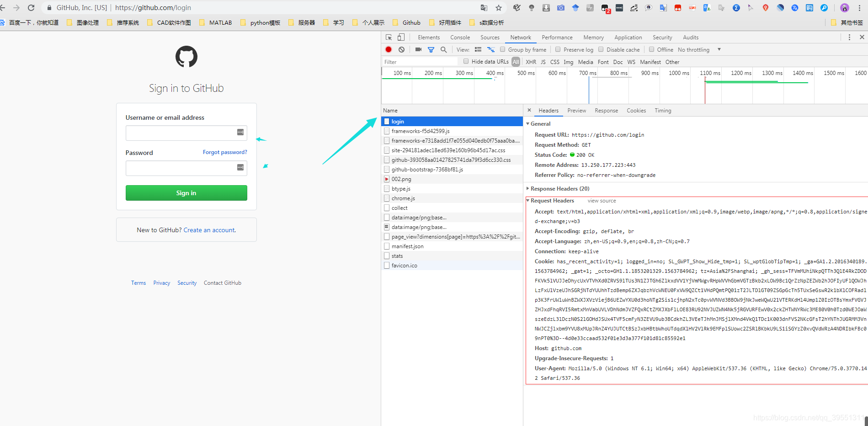The image size is (868, 426).
Task: Click the GitHub Octocat logo
Action: point(186,57)
